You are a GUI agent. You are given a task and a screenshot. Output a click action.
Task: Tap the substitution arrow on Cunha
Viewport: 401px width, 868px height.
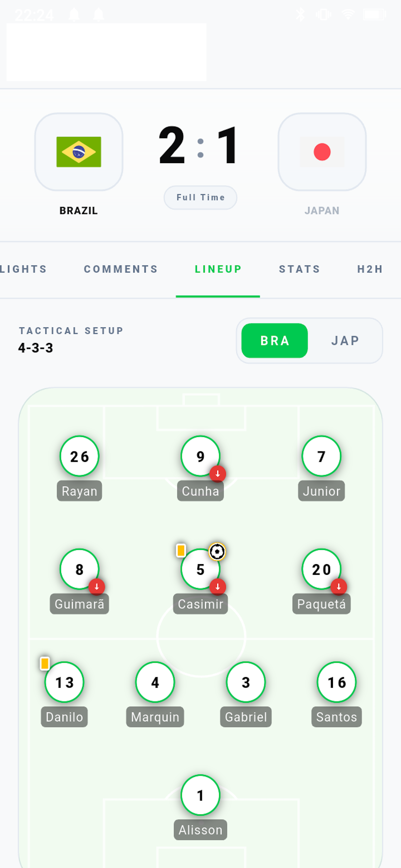(218, 474)
